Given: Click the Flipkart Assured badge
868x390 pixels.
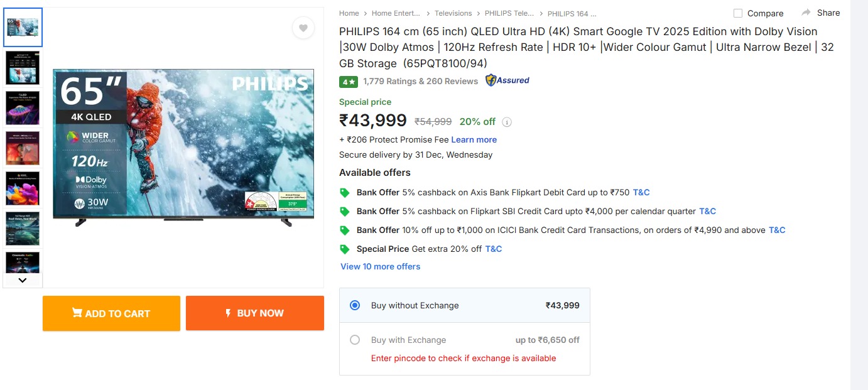Looking at the screenshot, I should pos(507,80).
